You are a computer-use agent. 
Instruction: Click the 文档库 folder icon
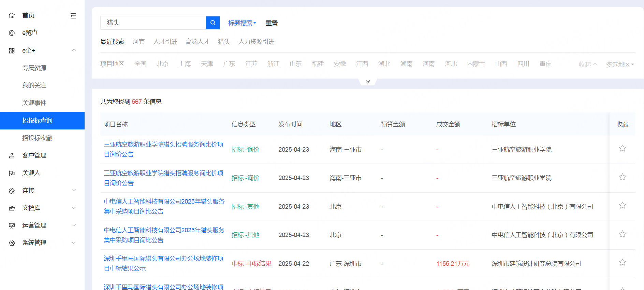point(12,208)
